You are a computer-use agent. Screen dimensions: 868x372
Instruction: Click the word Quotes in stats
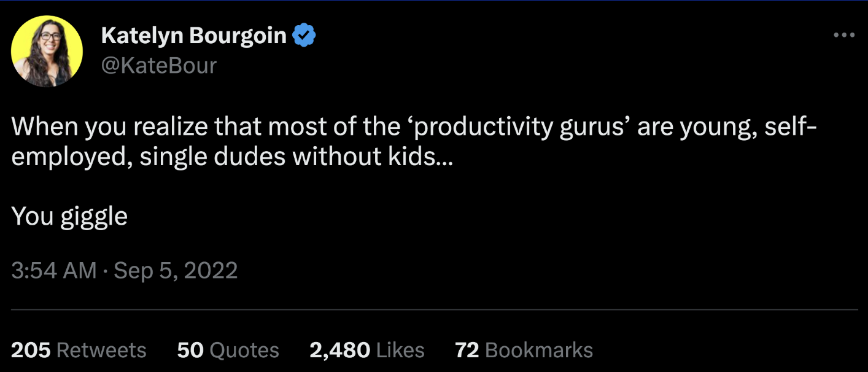(244, 351)
